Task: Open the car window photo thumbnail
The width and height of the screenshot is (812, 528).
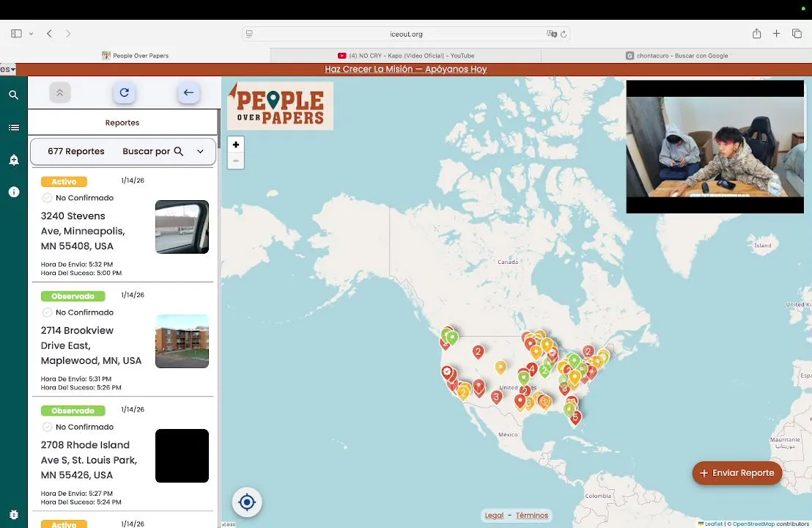Action: [182, 227]
